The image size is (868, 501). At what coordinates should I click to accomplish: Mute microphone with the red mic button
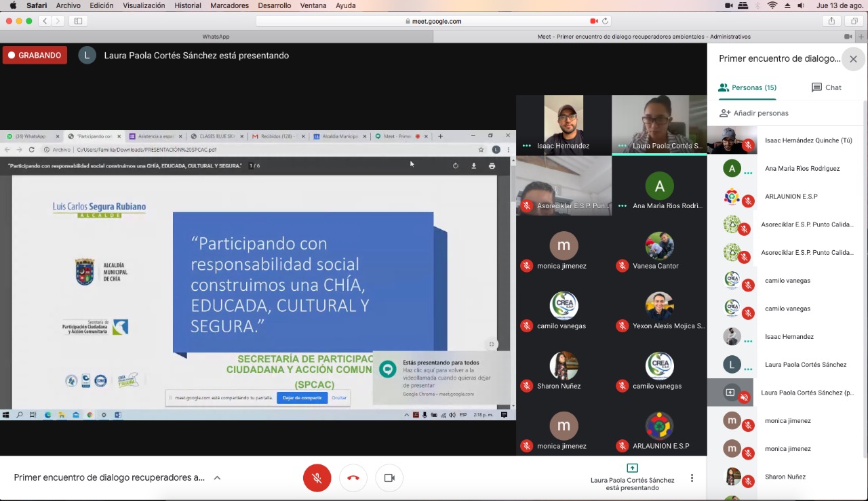click(x=317, y=478)
